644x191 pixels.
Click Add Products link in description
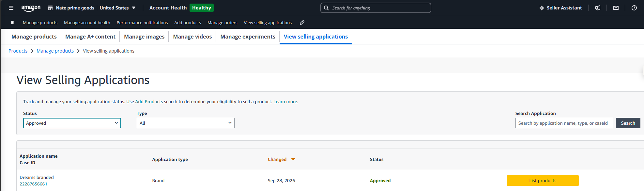coord(149,102)
